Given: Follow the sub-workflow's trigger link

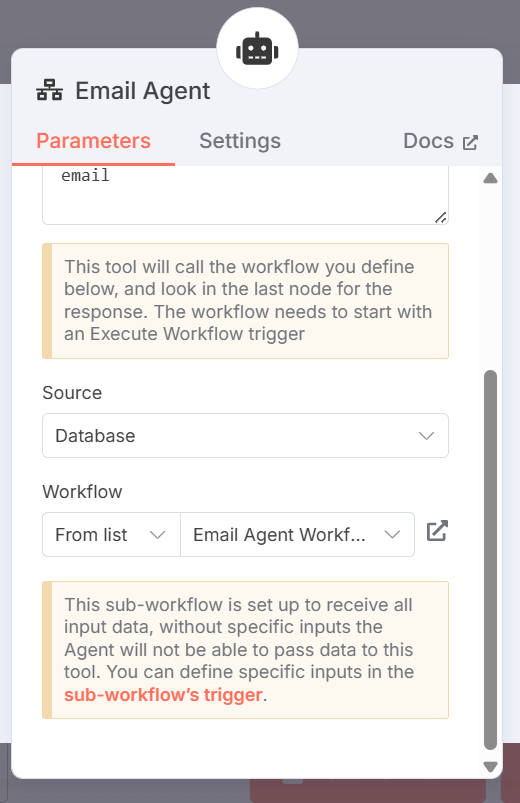Looking at the screenshot, I should click(163, 694).
